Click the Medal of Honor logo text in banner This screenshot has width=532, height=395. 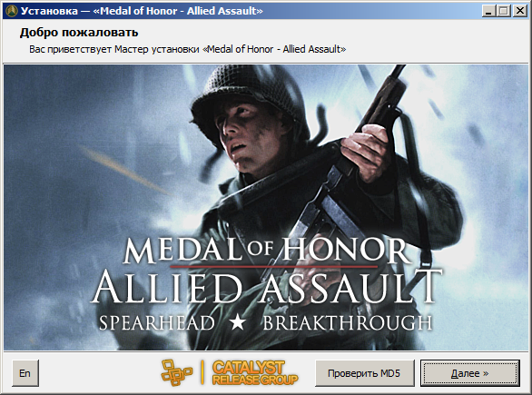coord(267,251)
